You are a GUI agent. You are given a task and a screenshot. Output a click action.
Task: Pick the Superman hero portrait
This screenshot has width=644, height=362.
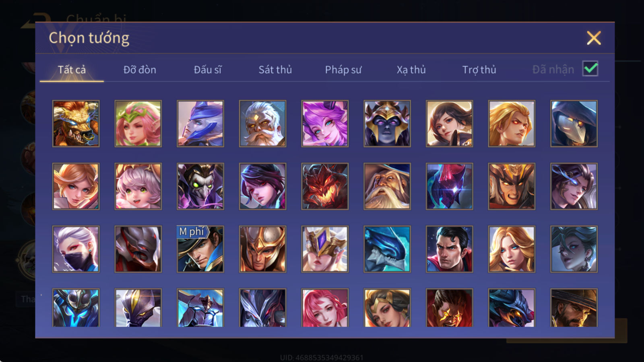pos(449,249)
